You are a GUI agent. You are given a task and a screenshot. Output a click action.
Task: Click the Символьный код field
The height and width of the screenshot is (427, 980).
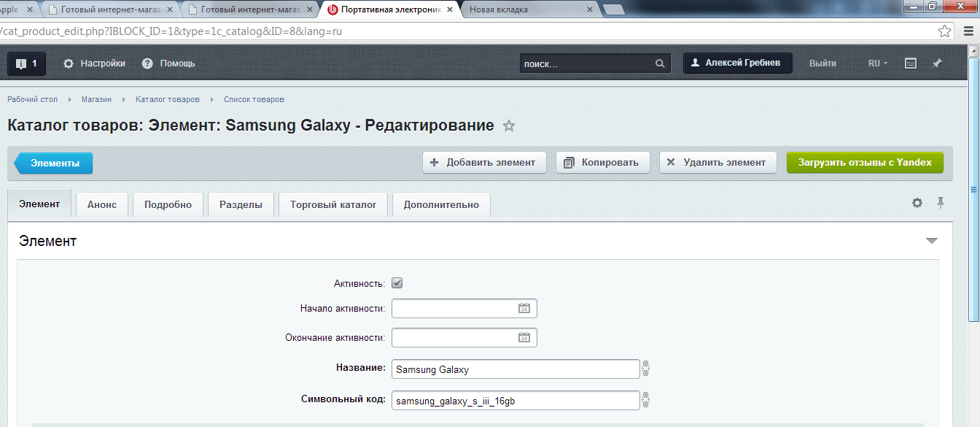click(516, 401)
